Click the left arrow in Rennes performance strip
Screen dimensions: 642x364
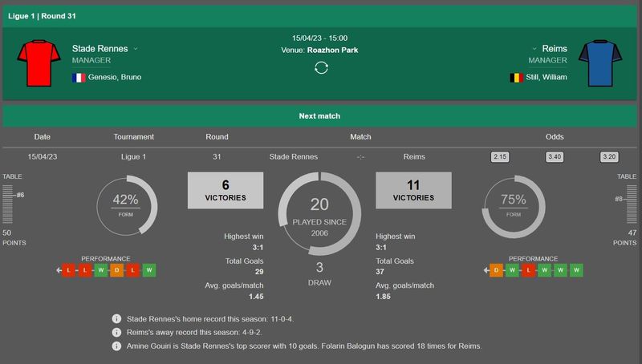(x=59, y=270)
